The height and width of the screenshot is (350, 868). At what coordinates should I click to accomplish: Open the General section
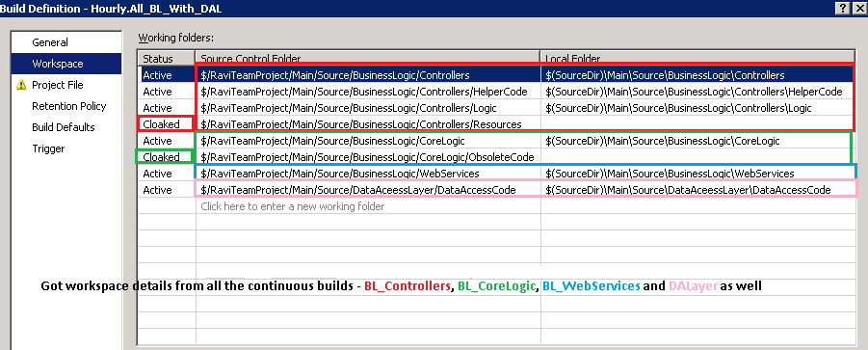tap(50, 42)
